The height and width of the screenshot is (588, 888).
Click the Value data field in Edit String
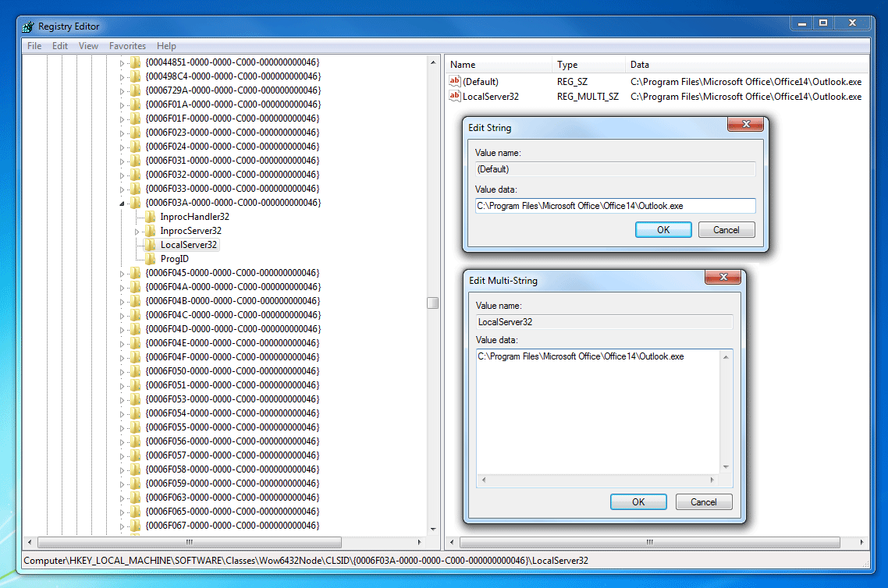pos(615,205)
